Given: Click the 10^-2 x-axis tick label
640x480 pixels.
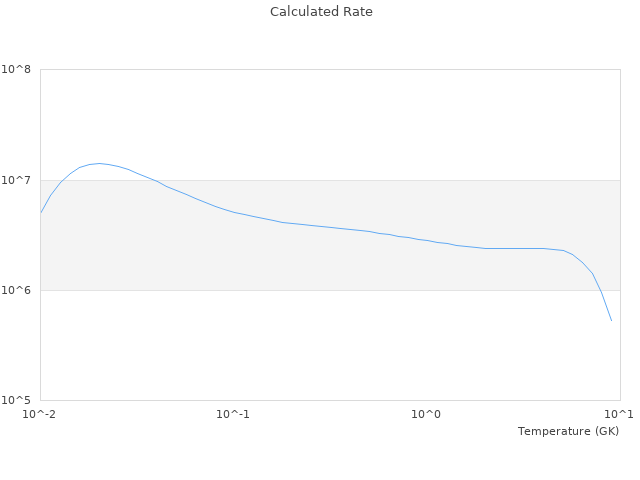Looking at the screenshot, I should click(x=40, y=414).
